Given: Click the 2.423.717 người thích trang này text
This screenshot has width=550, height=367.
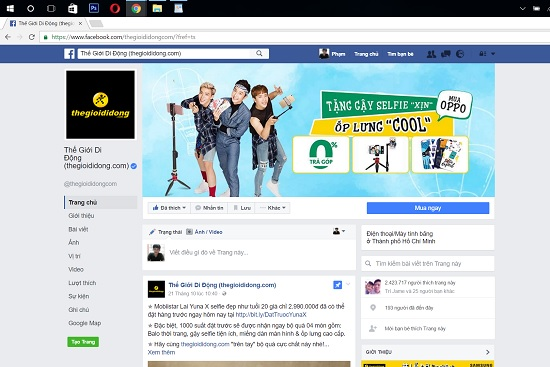Looking at the screenshot, I should pos(420,282).
